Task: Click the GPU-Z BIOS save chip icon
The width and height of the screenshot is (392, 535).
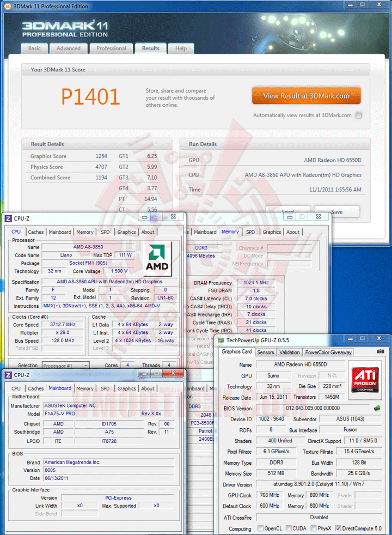Action: click(x=377, y=408)
